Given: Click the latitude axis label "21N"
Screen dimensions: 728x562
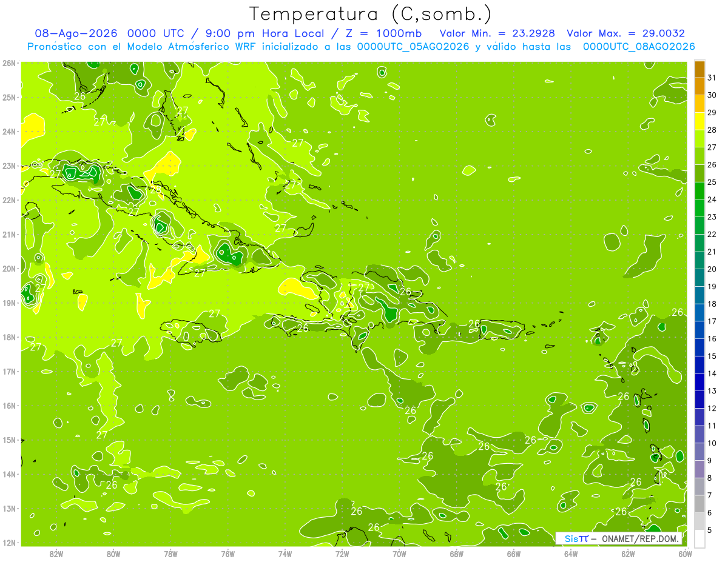Looking at the screenshot, I should click(x=9, y=235).
